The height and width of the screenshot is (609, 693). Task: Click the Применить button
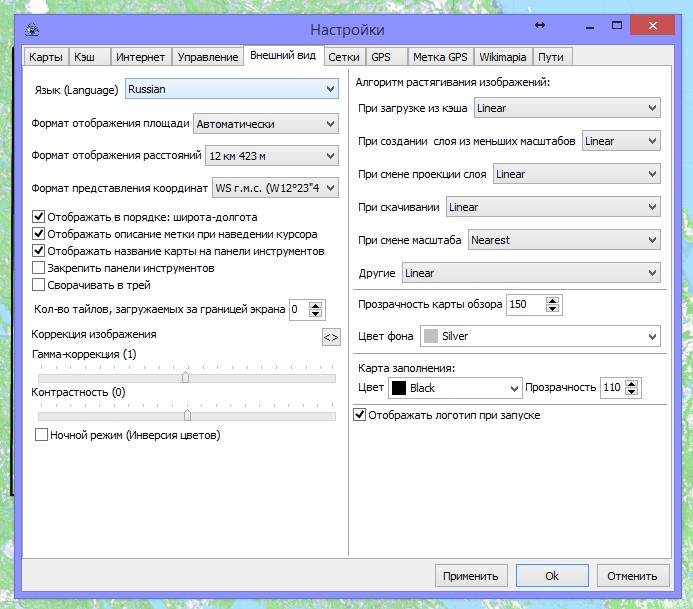click(x=472, y=575)
